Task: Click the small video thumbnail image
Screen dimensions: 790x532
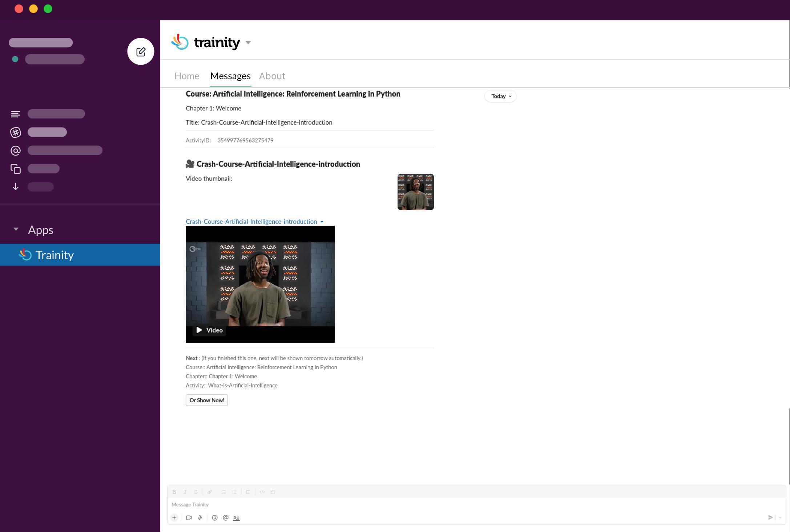Action: (415, 192)
